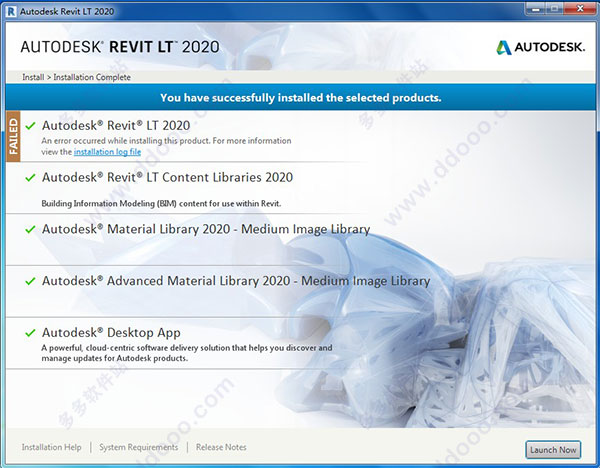
Task: Click checkmark beside Material Library 2020
Action: click(x=30, y=229)
